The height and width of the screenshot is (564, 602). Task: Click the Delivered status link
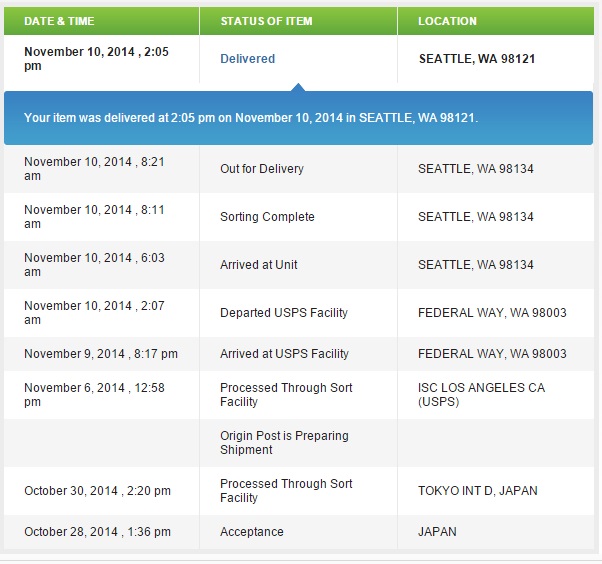248,59
